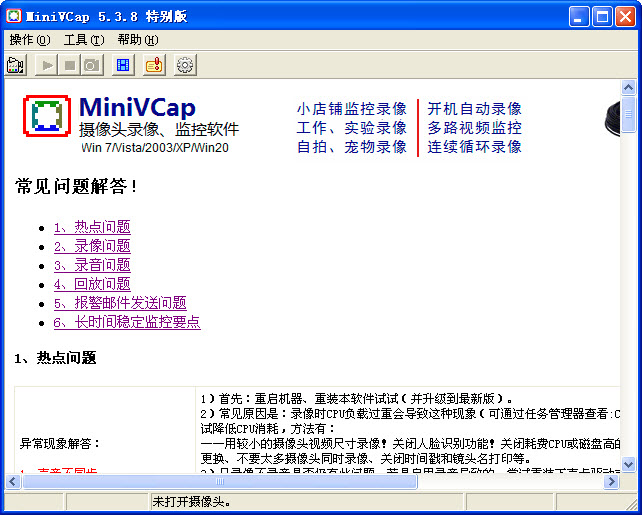Open the 操作(O) menu
Viewport: 642px width, 515px height.
coord(30,40)
